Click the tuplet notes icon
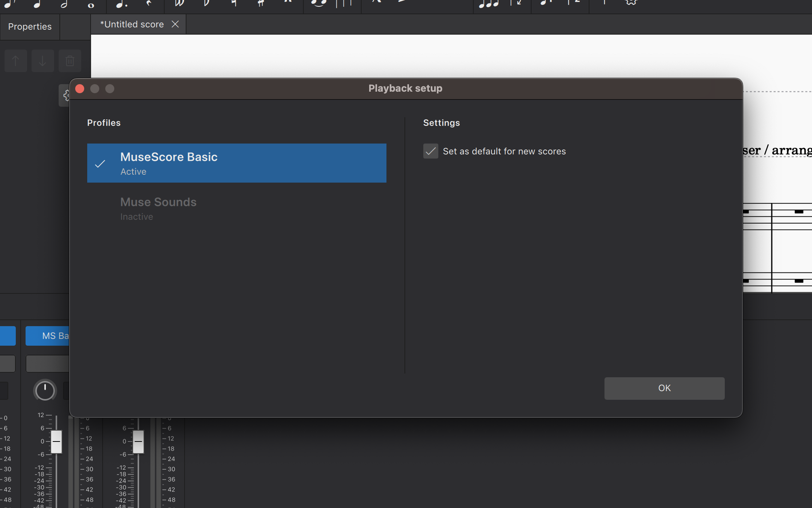 489,4
